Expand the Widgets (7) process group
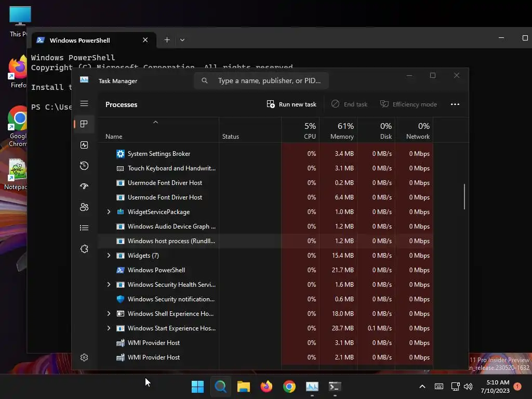Screen dimensions: 532x399 click(109, 256)
